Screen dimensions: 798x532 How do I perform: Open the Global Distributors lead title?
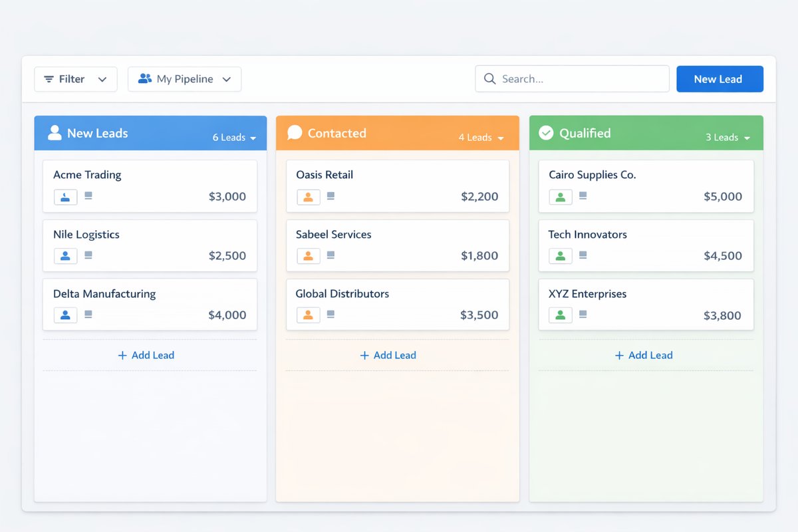pyautogui.click(x=342, y=293)
